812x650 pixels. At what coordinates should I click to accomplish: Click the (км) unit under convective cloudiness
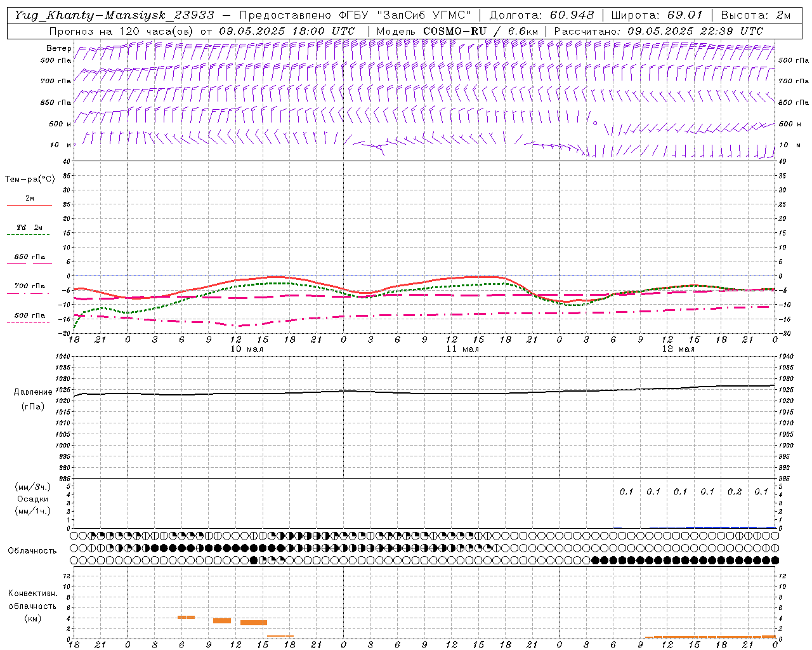click(x=32, y=618)
